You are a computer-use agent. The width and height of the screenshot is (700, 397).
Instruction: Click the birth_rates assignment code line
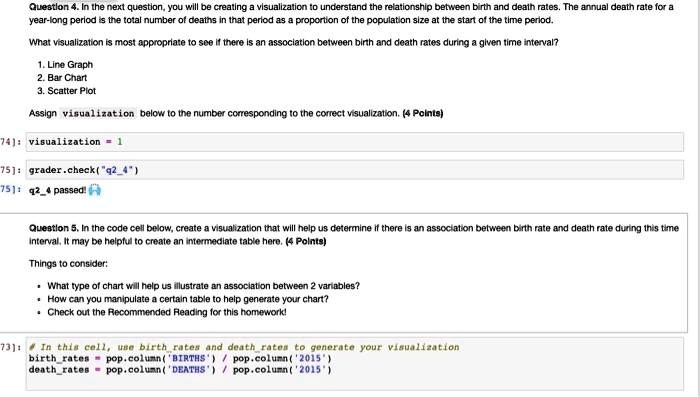(180, 359)
